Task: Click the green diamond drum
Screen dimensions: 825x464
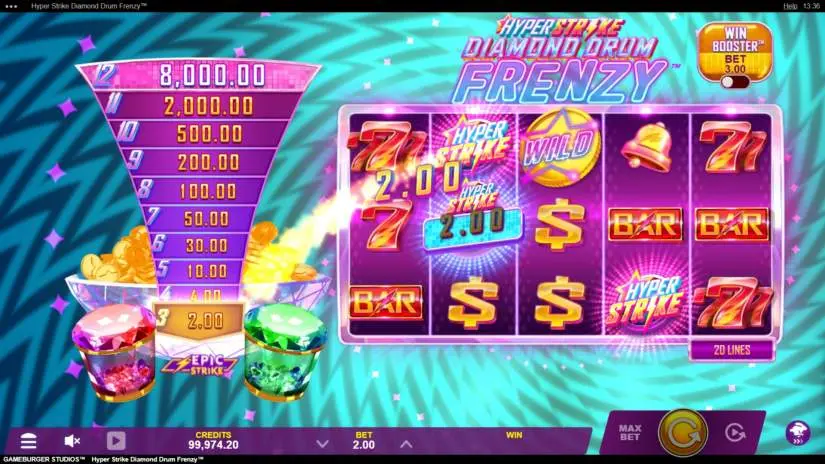Action: point(284,351)
